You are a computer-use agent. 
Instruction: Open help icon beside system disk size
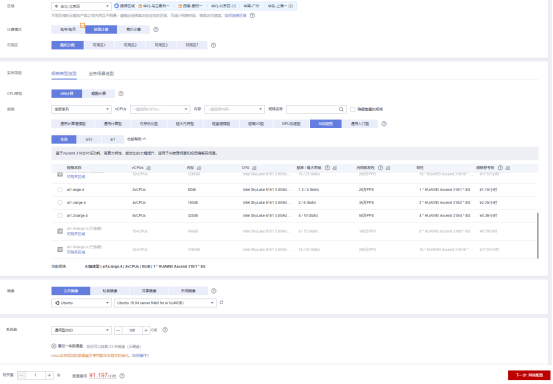pyautogui.click(x=165, y=330)
